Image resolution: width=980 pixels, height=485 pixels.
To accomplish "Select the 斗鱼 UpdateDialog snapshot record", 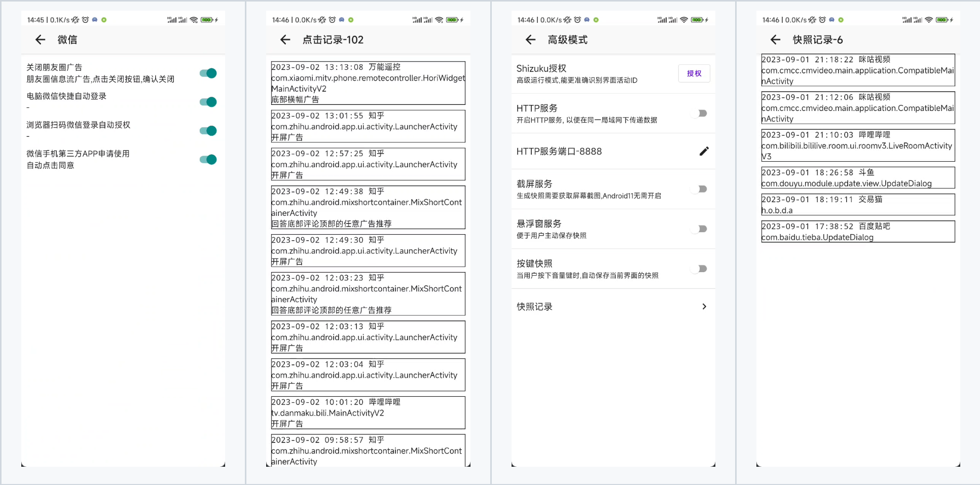I will pos(858,177).
